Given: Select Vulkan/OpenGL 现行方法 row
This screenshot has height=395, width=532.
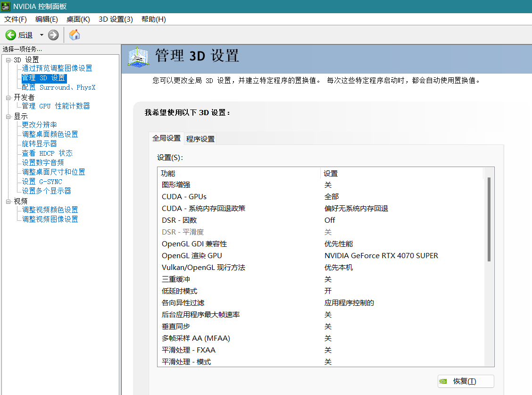Looking at the screenshot, I should point(321,268).
